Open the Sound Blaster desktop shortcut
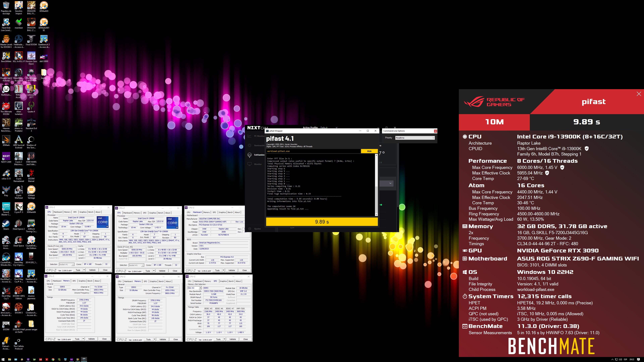 click(6, 209)
